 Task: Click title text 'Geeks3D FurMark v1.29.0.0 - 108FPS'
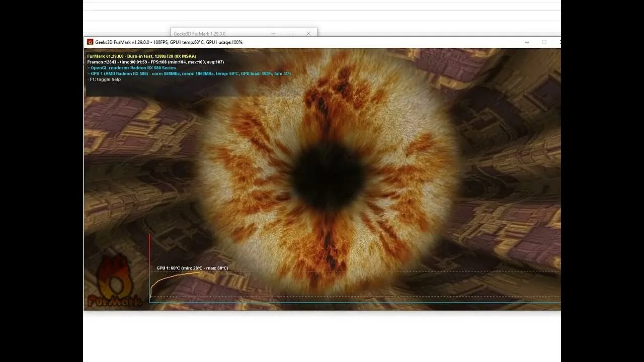coord(131,42)
